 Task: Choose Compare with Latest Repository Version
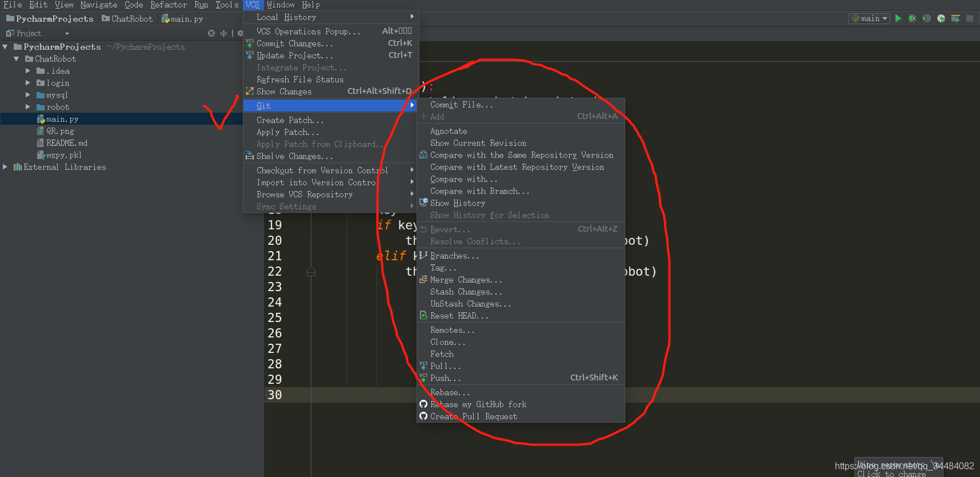pos(521,167)
